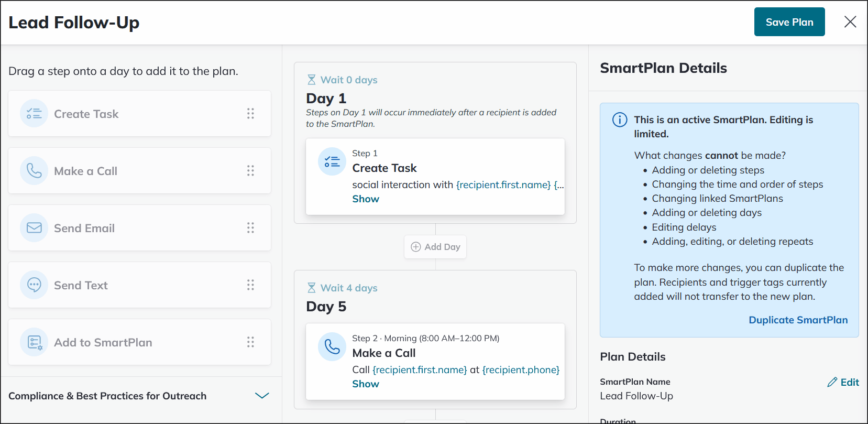Click 'Changing the time and order of steps' bullet
Image resolution: width=868 pixels, height=424 pixels.
pyautogui.click(x=738, y=184)
